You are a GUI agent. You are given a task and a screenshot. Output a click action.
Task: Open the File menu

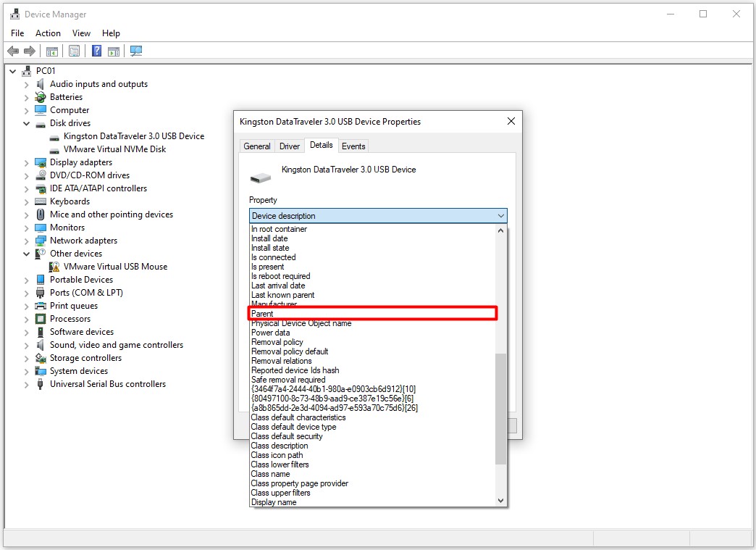[17, 33]
